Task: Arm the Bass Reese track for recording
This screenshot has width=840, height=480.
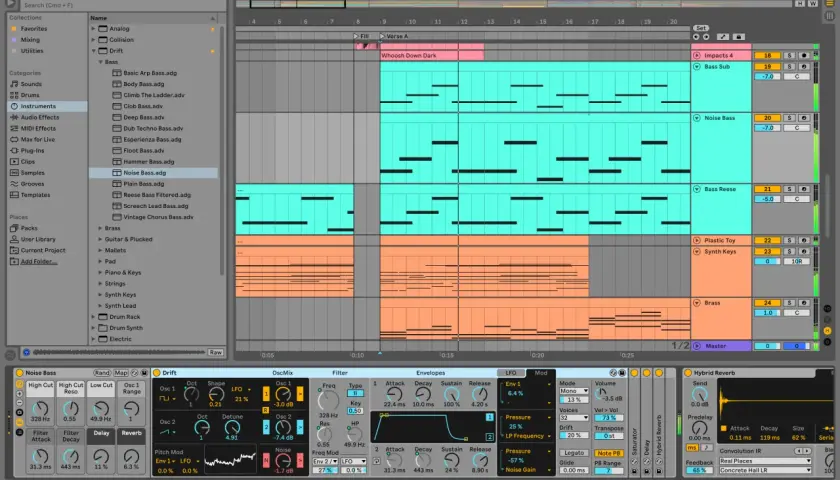Action: tap(804, 189)
